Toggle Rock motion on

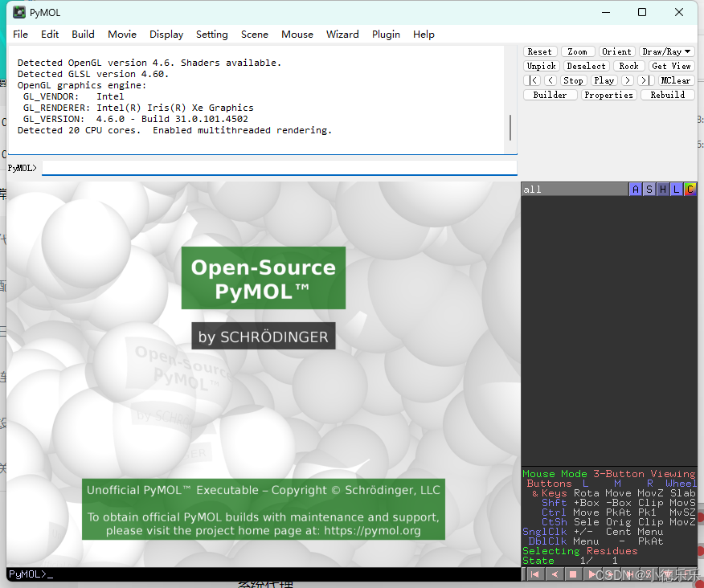coord(629,66)
